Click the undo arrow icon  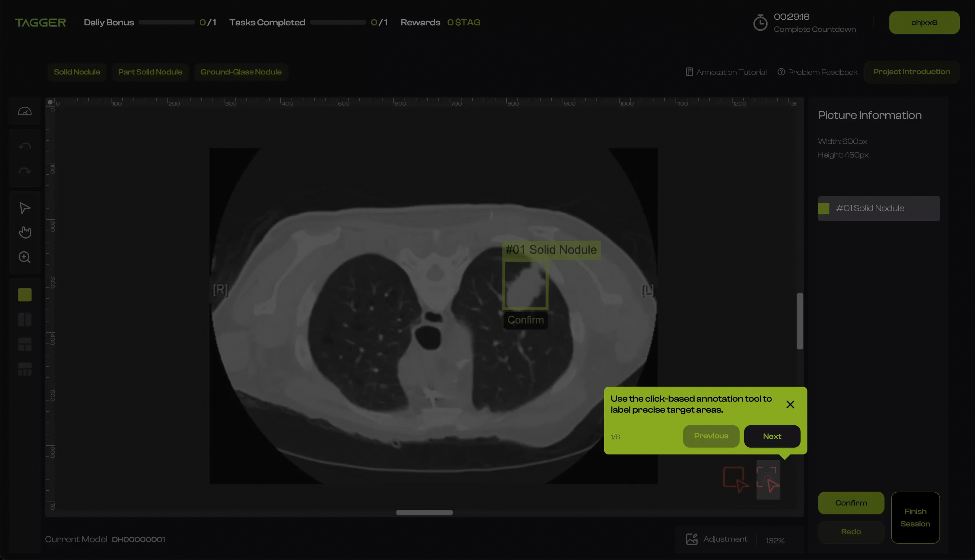tap(25, 146)
